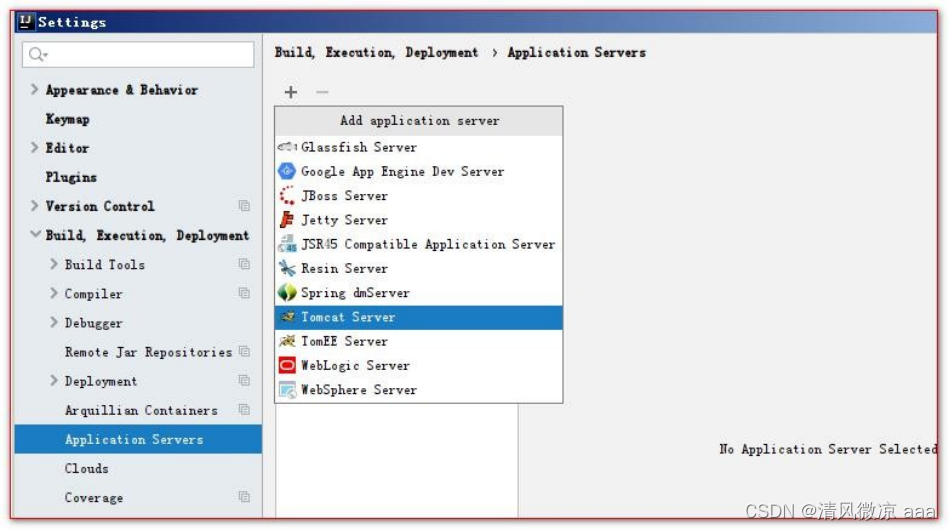
Task: Click project-level icon beside Remote Jar Repositories
Action: 244,351
